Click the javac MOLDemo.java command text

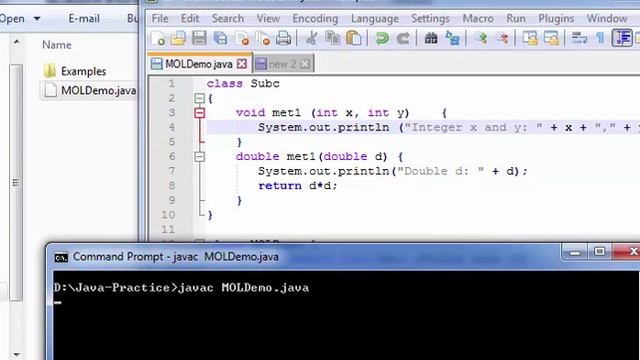point(244,288)
